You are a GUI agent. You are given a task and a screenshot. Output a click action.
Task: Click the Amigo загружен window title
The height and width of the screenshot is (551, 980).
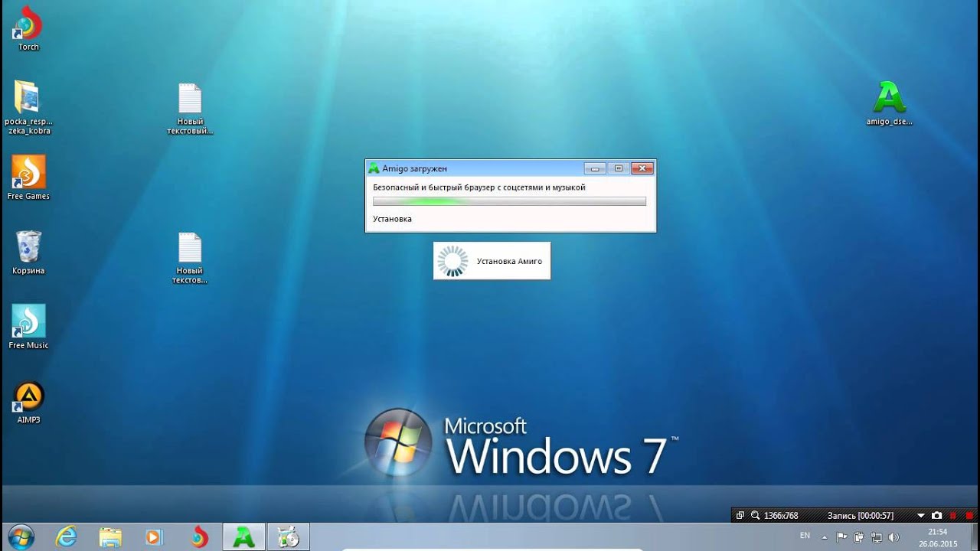(414, 168)
